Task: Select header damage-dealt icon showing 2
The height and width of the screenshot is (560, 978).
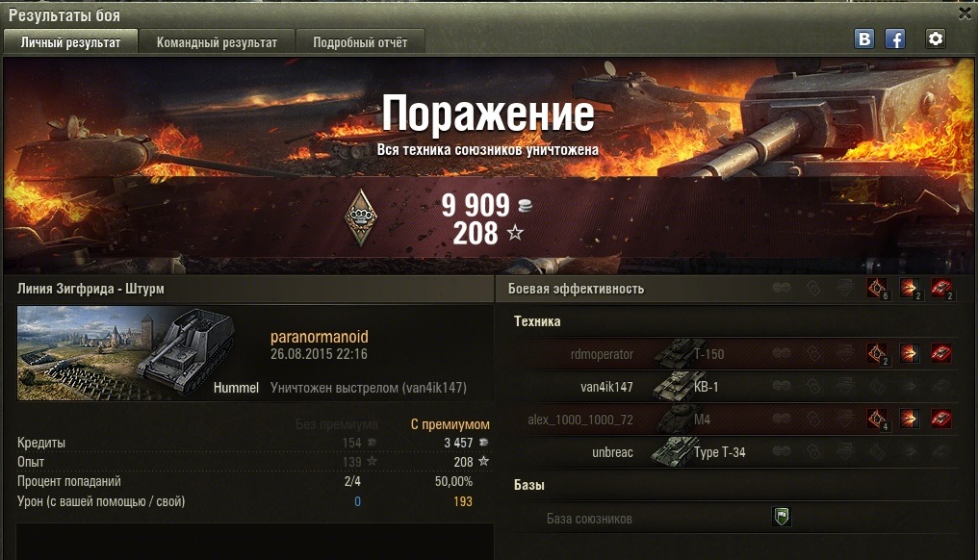Action: pos(910,288)
